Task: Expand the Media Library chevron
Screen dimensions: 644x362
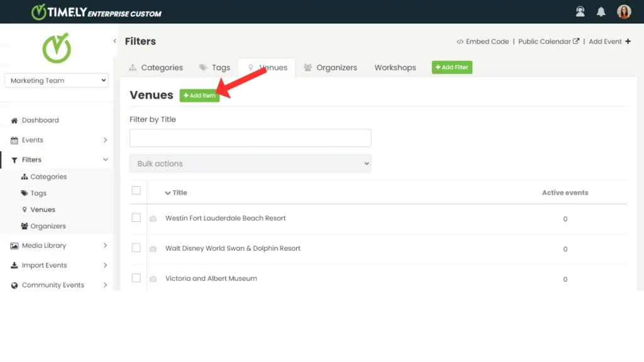Action: [x=105, y=246]
